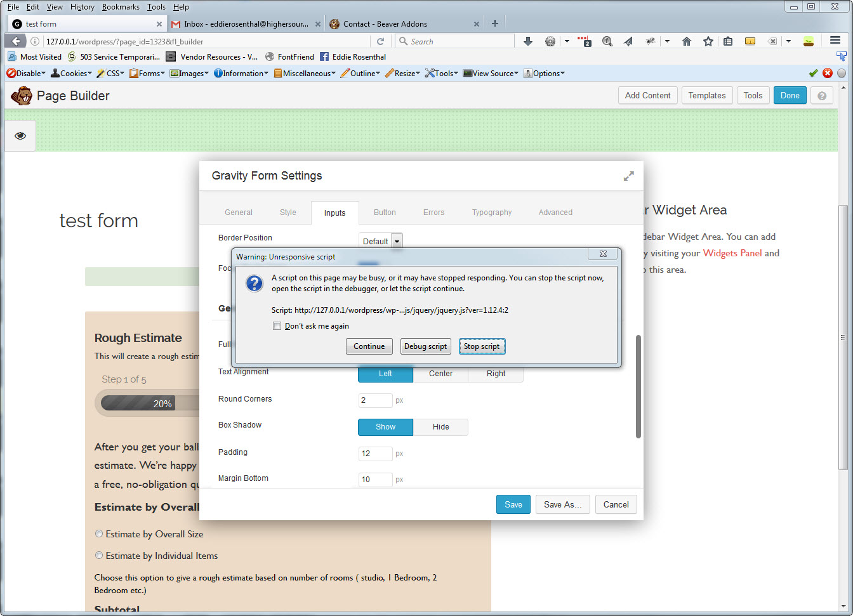Click the Firefox back arrow button
This screenshot has width=853, height=616.
(x=16, y=41)
